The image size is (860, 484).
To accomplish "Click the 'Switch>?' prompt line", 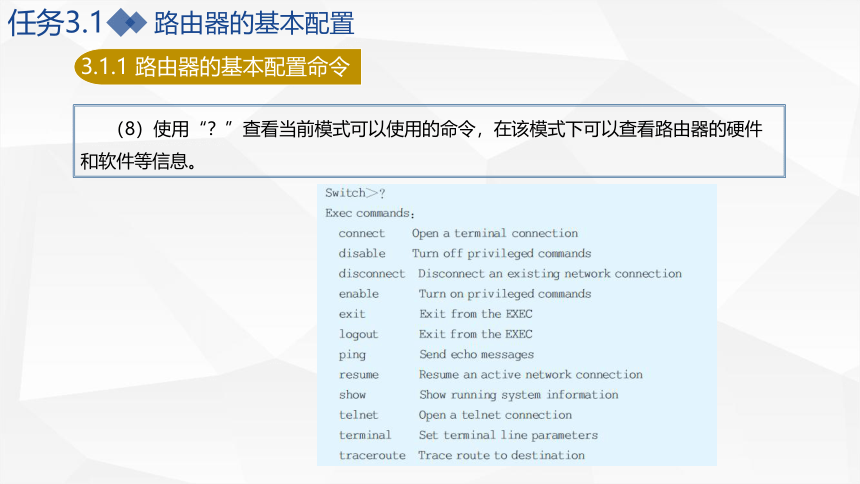I will pyautogui.click(x=355, y=193).
